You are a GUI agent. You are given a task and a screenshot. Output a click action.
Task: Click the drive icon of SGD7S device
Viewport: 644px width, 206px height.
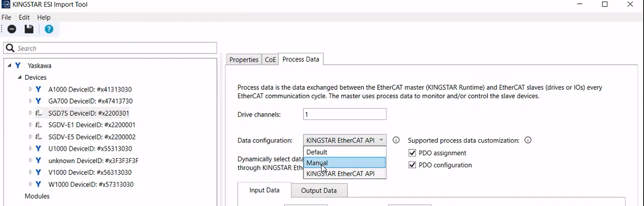pos(38,113)
